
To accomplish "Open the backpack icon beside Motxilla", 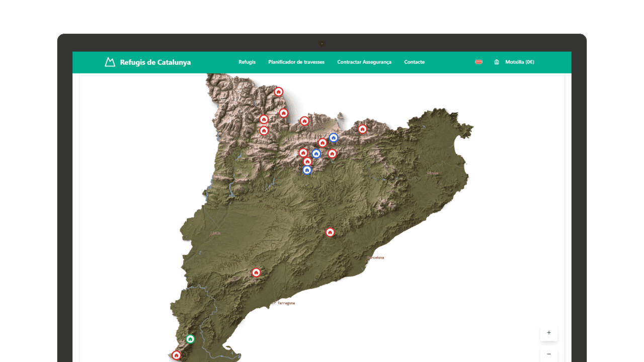I will click(497, 62).
